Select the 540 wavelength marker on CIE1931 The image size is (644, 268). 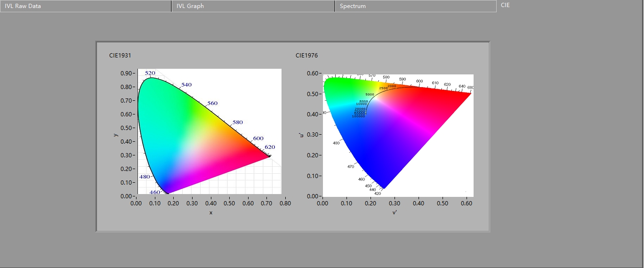(186, 85)
